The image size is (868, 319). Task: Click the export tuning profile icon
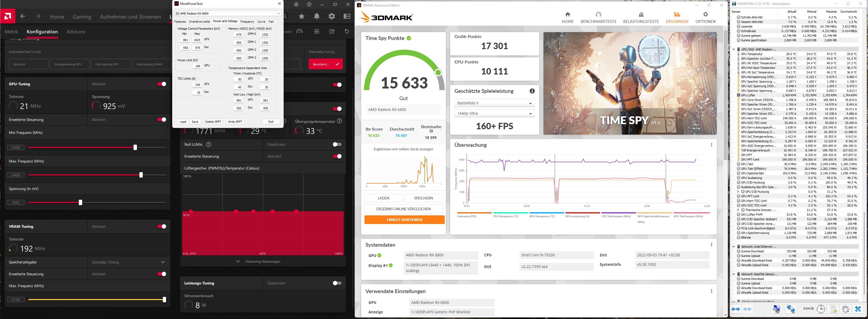coord(332,31)
